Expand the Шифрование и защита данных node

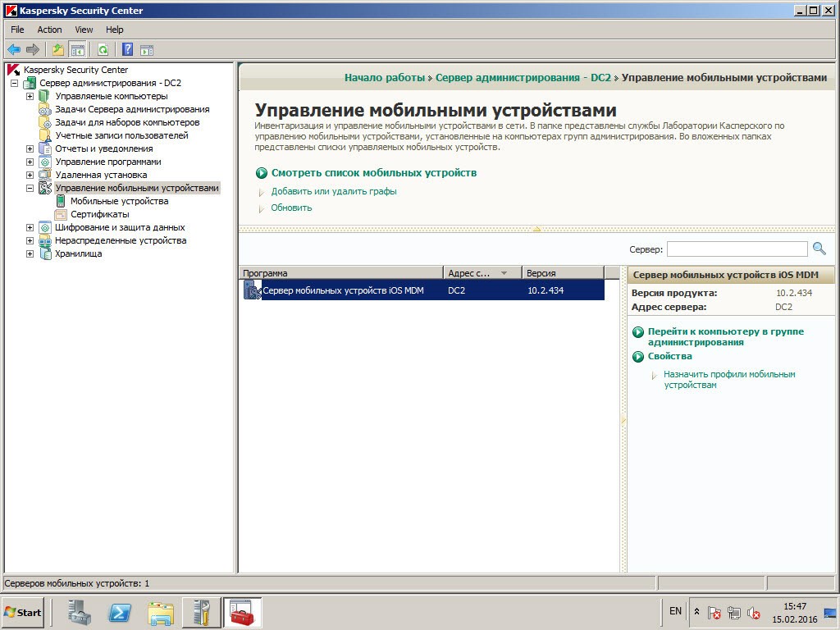click(x=30, y=228)
